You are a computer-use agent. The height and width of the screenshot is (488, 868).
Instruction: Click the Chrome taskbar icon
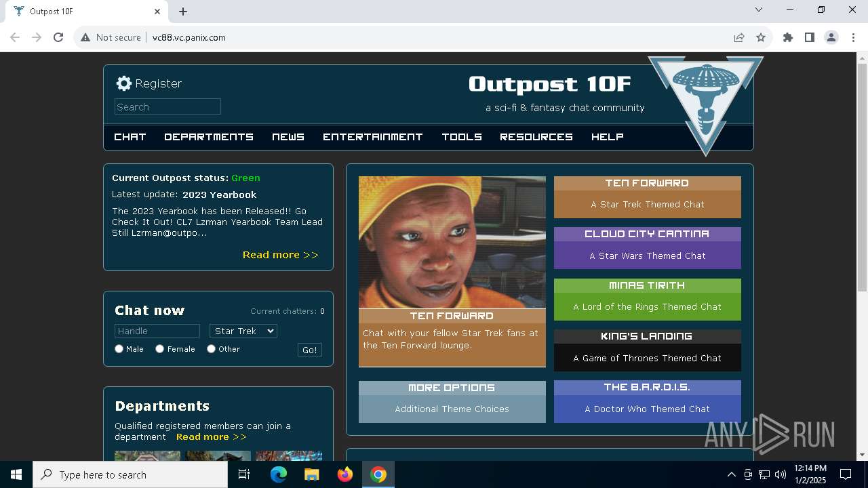(378, 474)
